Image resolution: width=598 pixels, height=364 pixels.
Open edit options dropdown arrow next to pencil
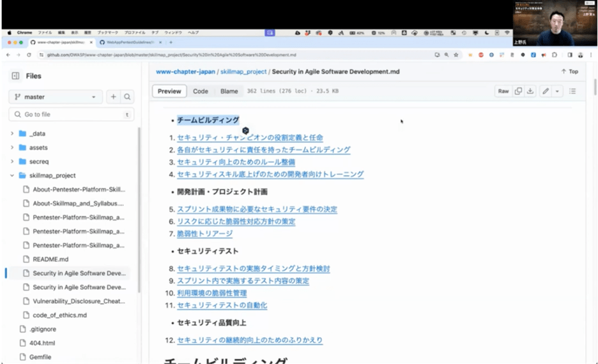click(557, 91)
